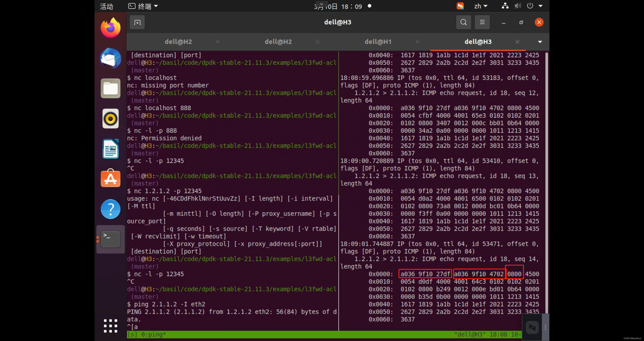This screenshot has width=644, height=341.
Task: Switch to the dell@H1 tab
Action: (x=378, y=42)
